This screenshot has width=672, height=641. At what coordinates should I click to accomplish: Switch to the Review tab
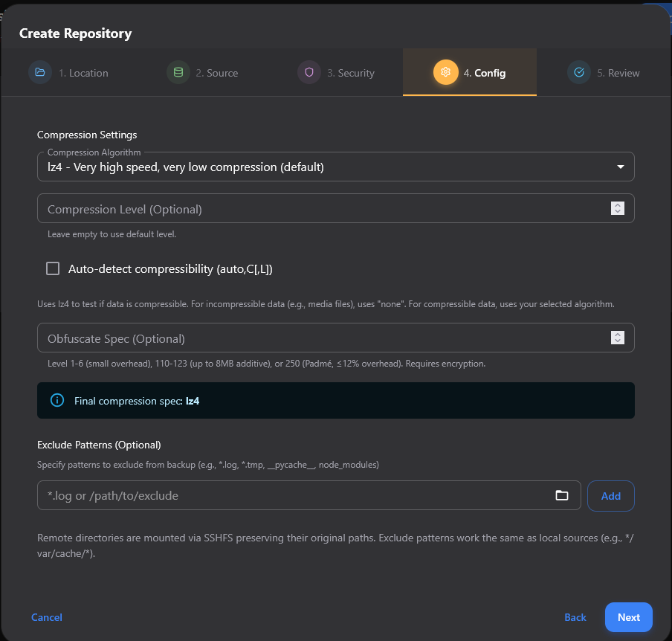pyautogui.click(x=603, y=72)
